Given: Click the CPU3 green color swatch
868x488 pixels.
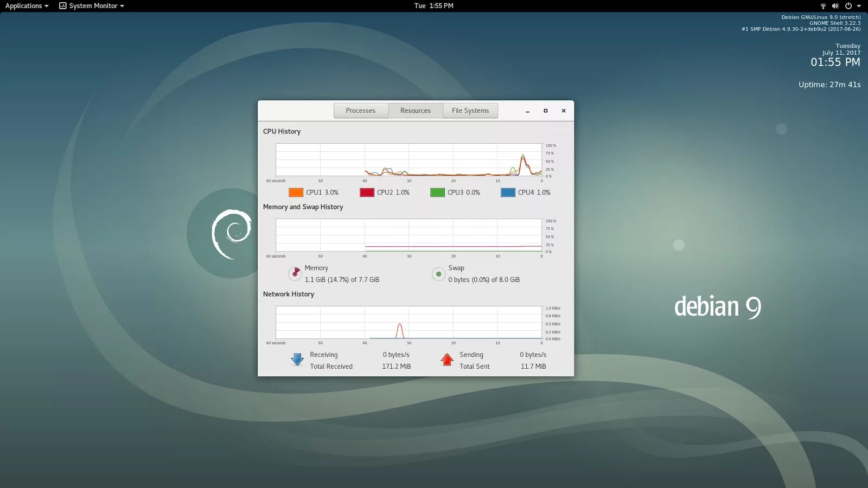Looking at the screenshot, I should click(x=437, y=192).
